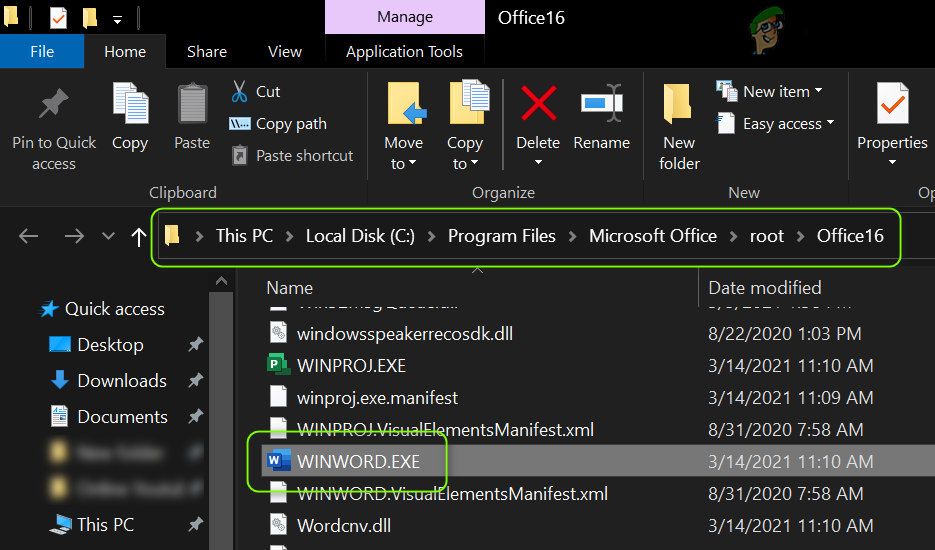935x550 pixels.
Task: Open the New item dropdown
Action: [769, 91]
